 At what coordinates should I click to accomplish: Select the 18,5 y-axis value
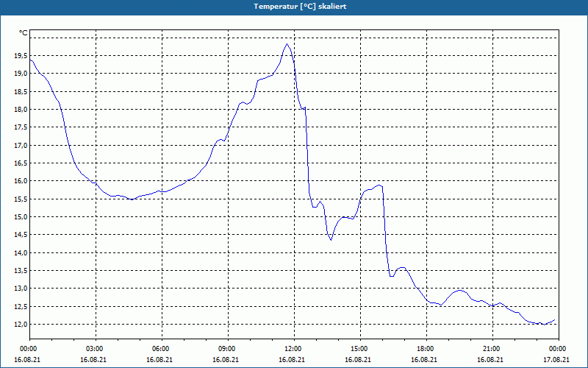(x=21, y=91)
